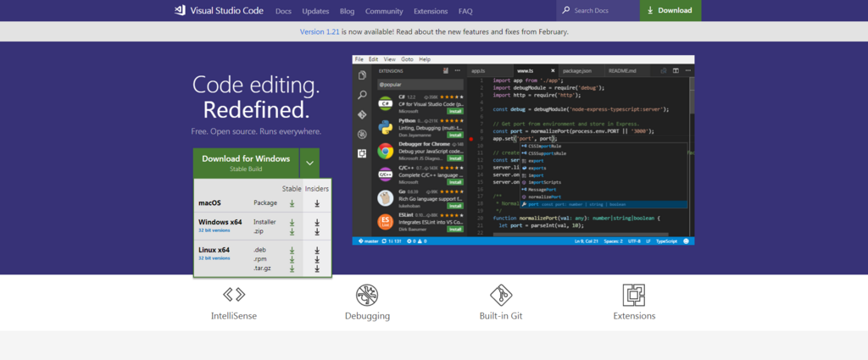Open the File menu in editor screenshot
Screen dimensions: 868x360
coord(359,59)
